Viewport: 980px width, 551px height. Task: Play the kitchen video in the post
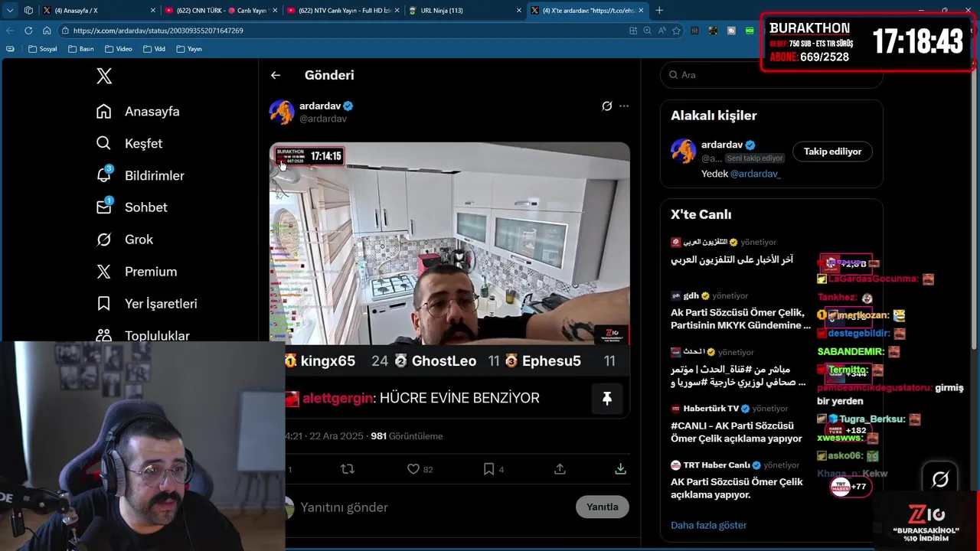(449, 243)
